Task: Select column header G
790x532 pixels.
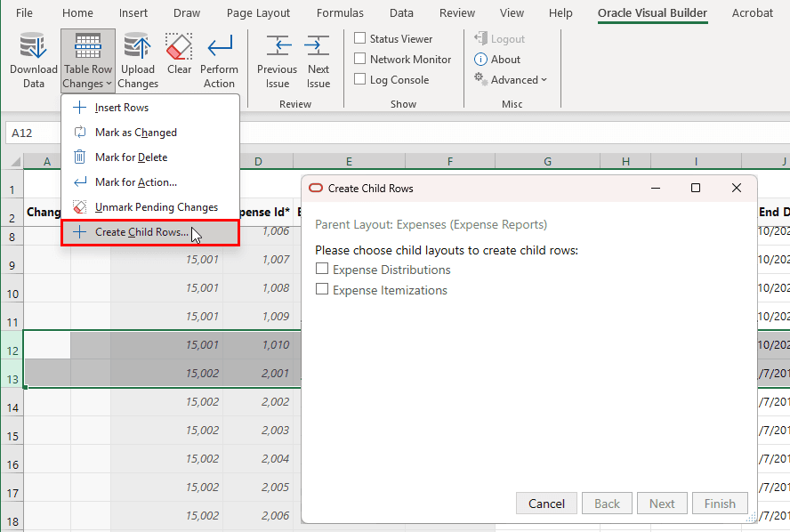Action: [x=548, y=161]
